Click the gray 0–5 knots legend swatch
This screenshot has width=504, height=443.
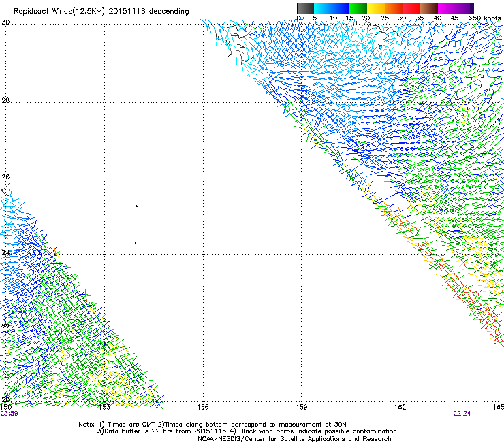pyautogui.click(x=305, y=8)
